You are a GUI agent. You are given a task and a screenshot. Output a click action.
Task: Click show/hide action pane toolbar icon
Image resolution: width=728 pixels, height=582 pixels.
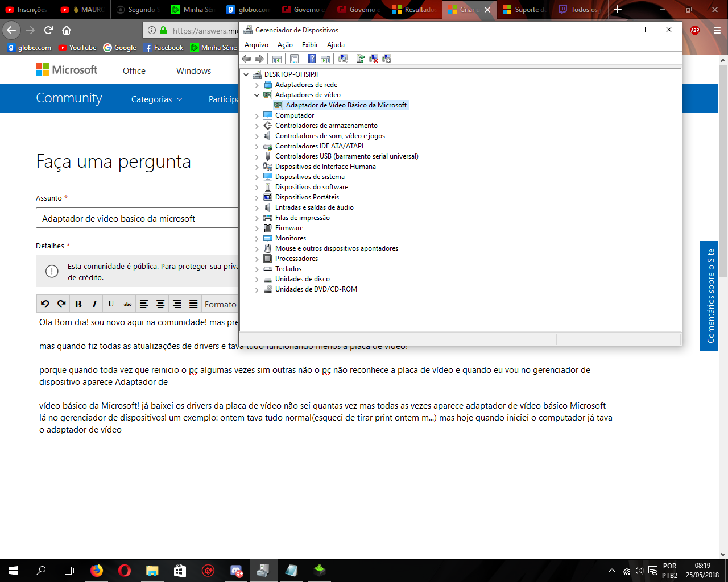pyautogui.click(x=325, y=59)
